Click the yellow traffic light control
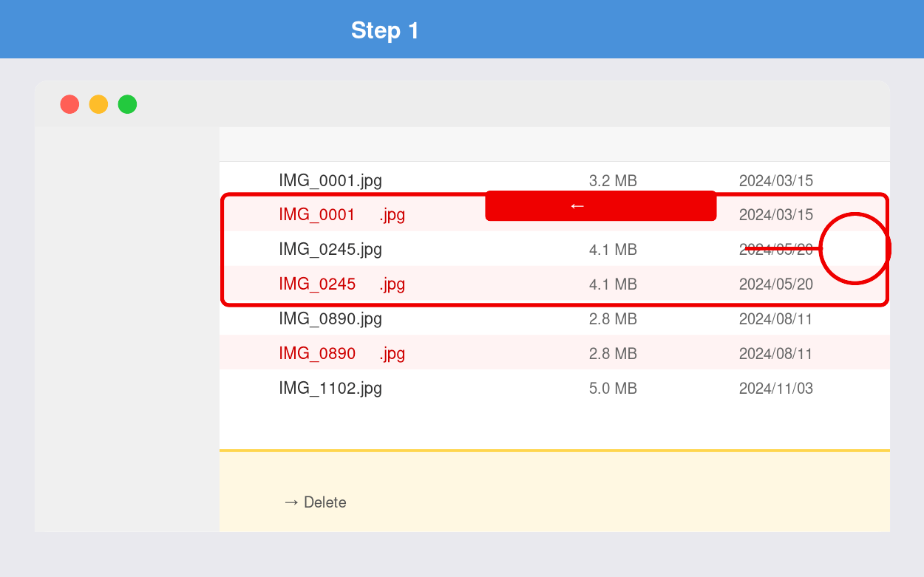This screenshot has height=577, width=924. [98, 104]
